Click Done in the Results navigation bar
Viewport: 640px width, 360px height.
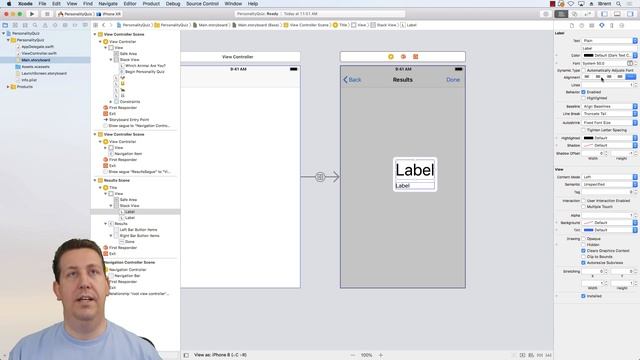[x=453, y=80]
